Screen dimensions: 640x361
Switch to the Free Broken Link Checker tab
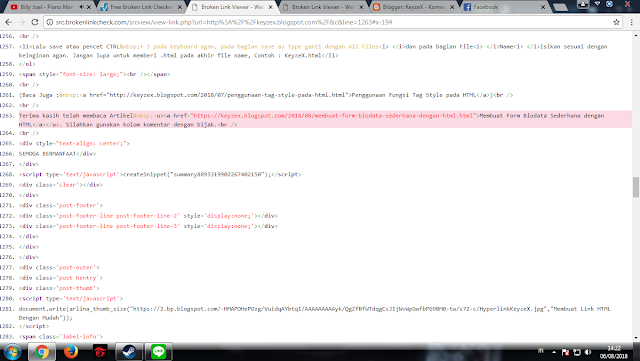pos(139,7)
